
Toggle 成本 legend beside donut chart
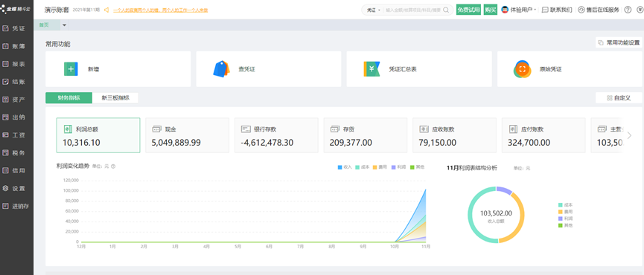pos(565,204)
